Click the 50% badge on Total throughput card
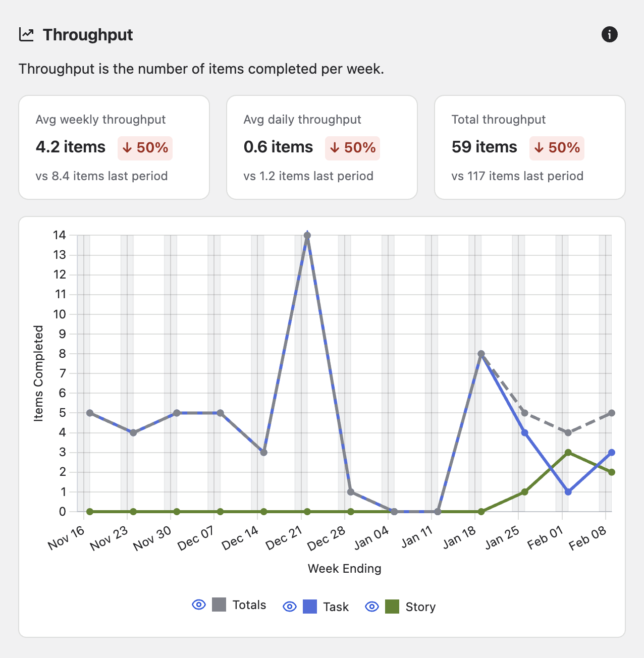The image size is (644, 658). pos(557,148)
